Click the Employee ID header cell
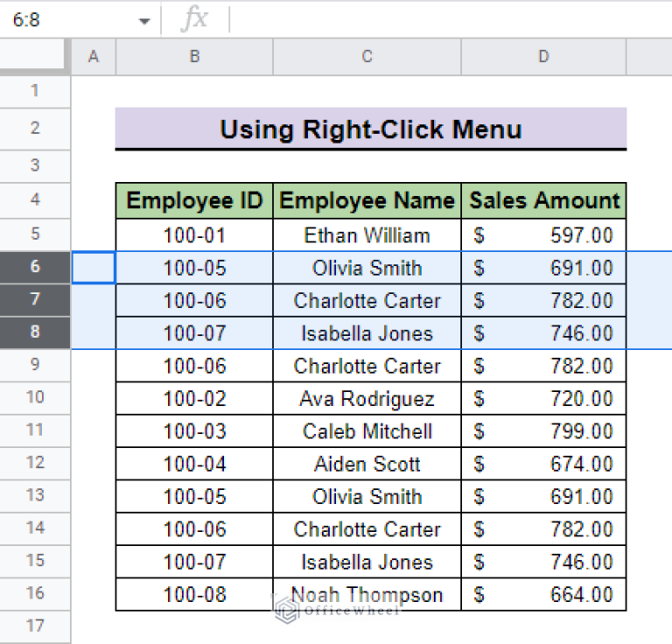This screenshot has width=672, height=644. click(x=194, y=201)
